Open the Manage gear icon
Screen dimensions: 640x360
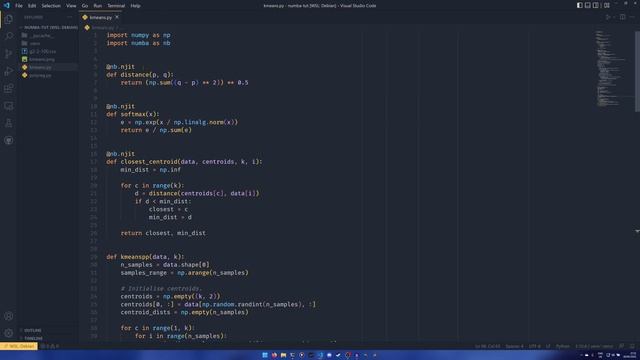(9, 333)
